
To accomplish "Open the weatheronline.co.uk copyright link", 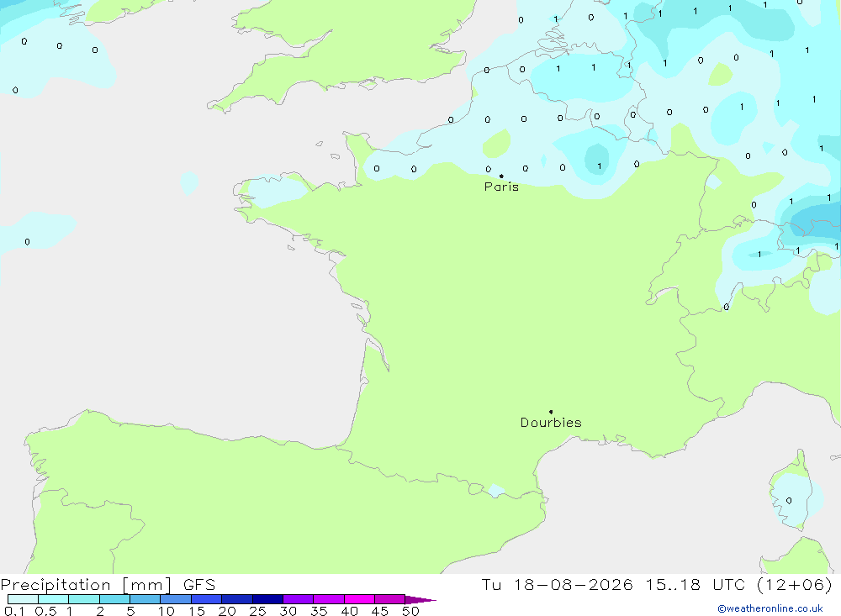I will pyautogui.click(x=770, y=608).
